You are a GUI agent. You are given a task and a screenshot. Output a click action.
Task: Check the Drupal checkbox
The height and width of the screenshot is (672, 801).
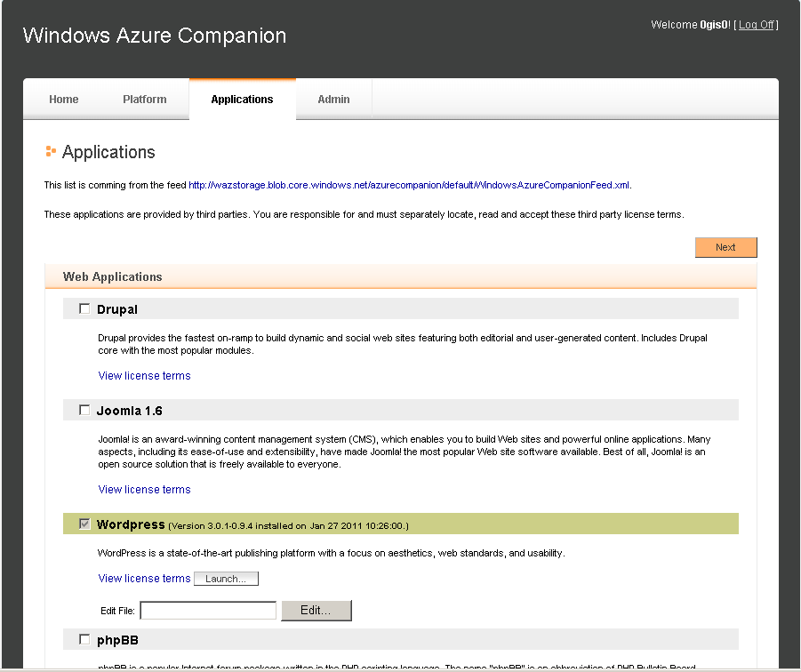click(84, 308)
